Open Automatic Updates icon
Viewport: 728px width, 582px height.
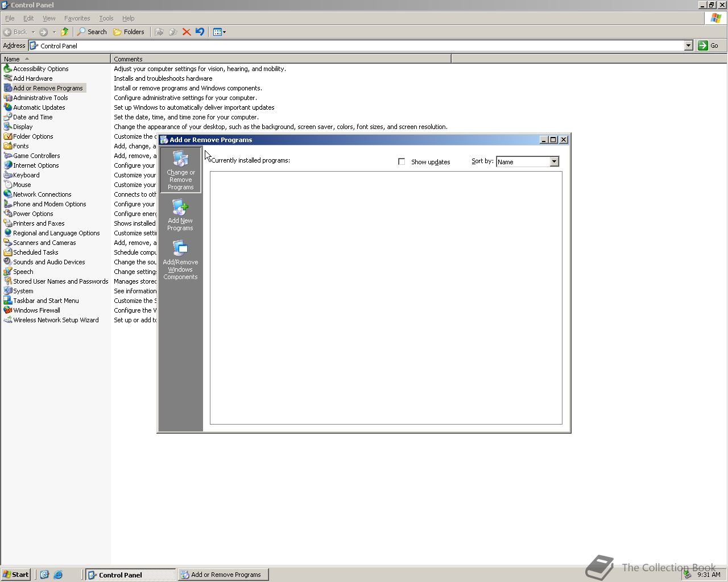pos(8,107)
